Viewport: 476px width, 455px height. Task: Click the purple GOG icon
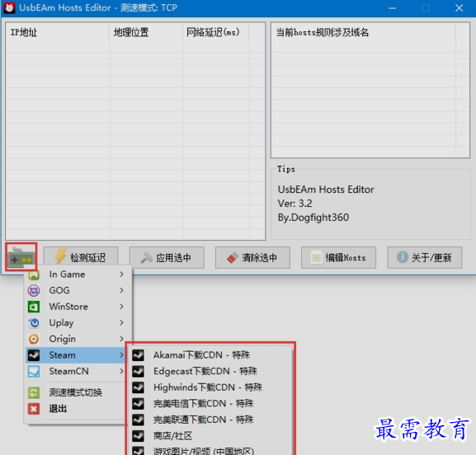[x=34, y=290]
